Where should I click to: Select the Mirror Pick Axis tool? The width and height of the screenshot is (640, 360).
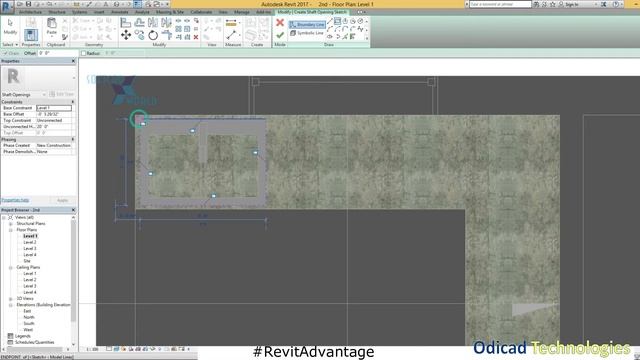pyautogui.click(x=153, y=22)
